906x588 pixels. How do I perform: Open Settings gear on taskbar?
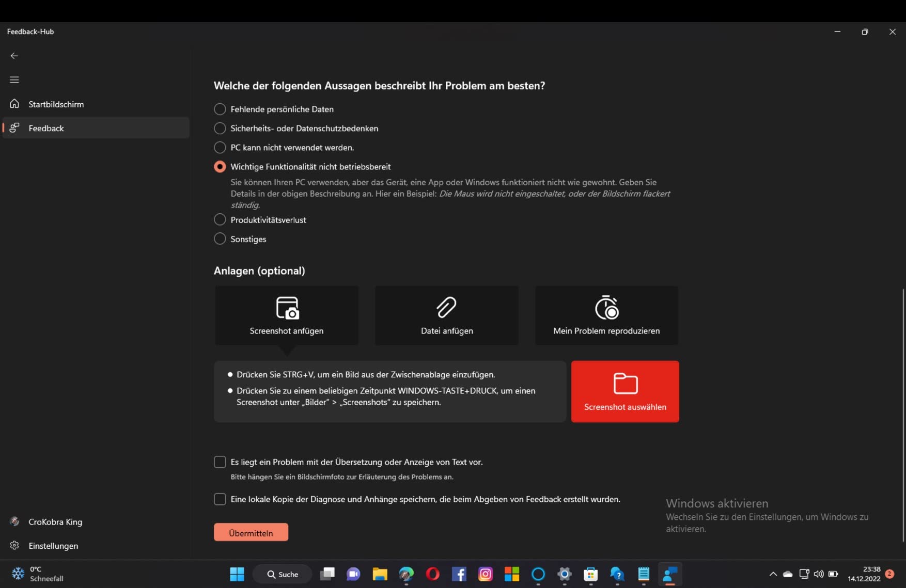pyautogui.click(x=565, y=574)
